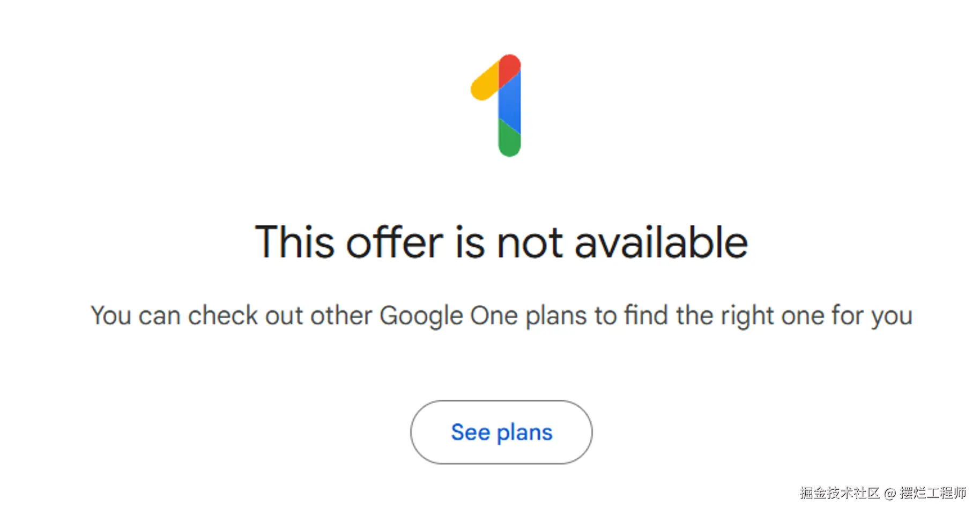The width and height of the screenshot is (980, 514).
Task: Click the word "offer" in the heading
Action: tap(395, 243)
